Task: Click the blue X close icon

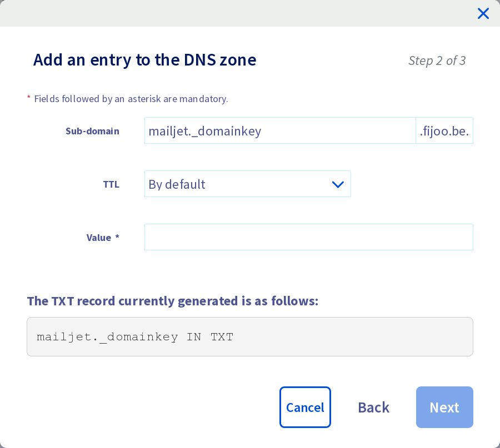Action: (483, 13)
